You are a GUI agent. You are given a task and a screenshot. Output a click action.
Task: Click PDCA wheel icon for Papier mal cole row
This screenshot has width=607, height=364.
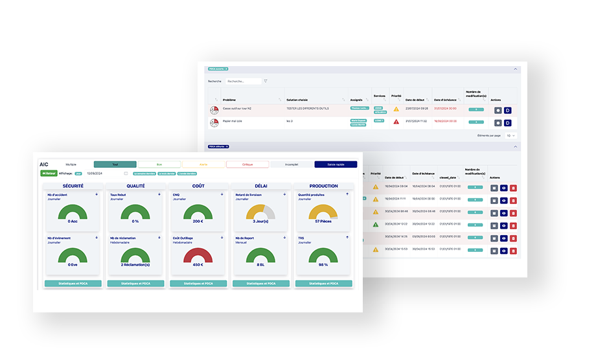(x=214, y=123)
